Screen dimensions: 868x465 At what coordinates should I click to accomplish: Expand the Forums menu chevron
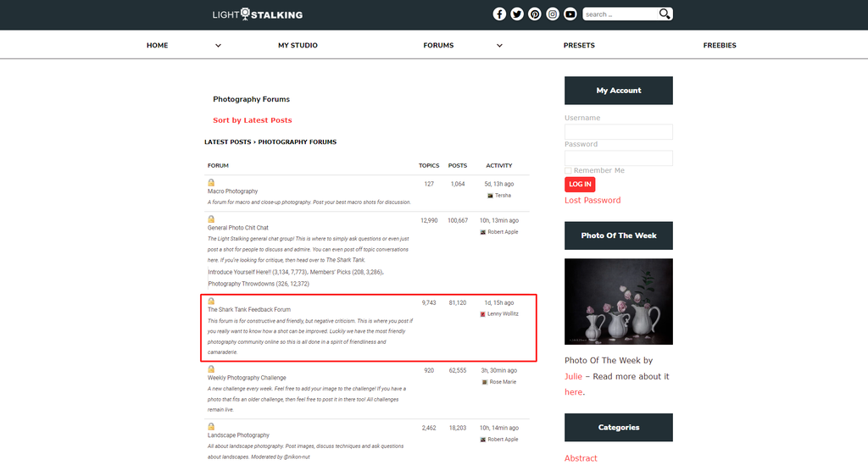click(x=499, y=46)
